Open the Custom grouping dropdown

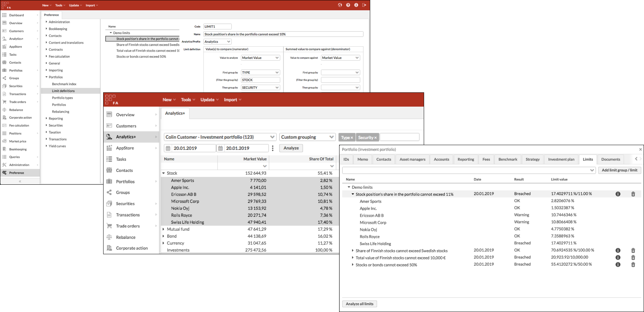308,137
